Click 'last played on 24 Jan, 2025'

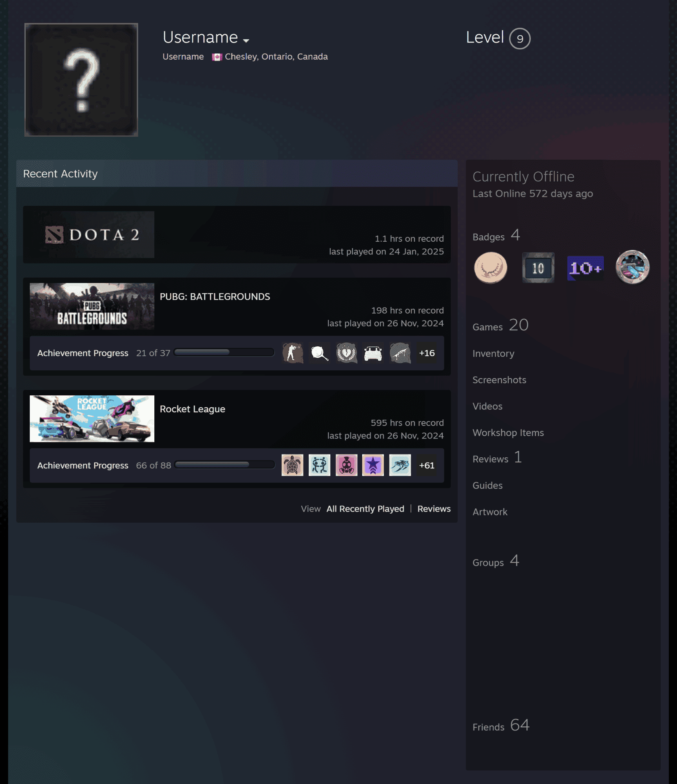point(386,252)
